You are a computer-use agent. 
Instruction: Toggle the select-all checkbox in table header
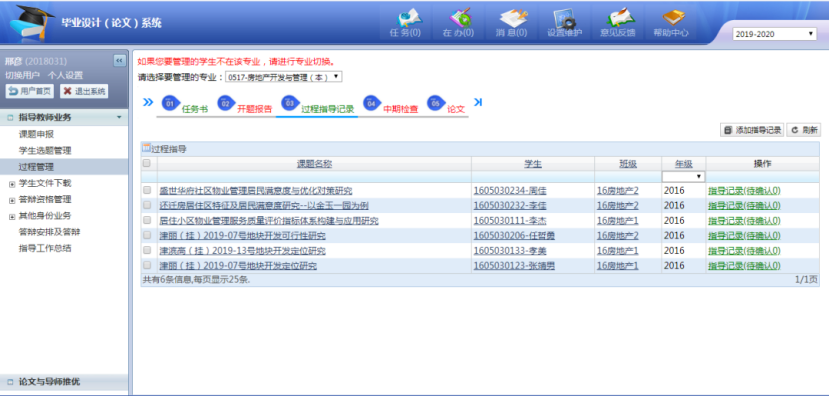point(147,164)
